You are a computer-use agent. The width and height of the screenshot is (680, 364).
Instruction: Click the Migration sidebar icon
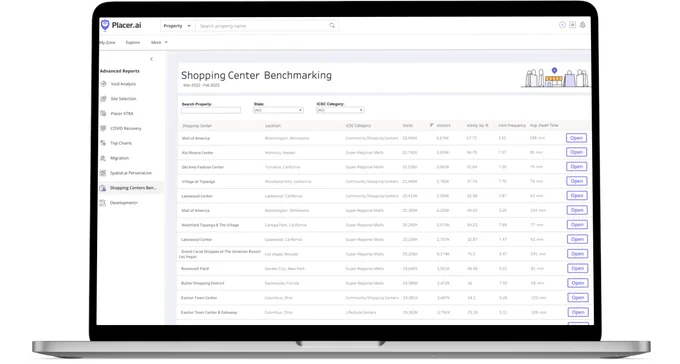click(103, 158)
